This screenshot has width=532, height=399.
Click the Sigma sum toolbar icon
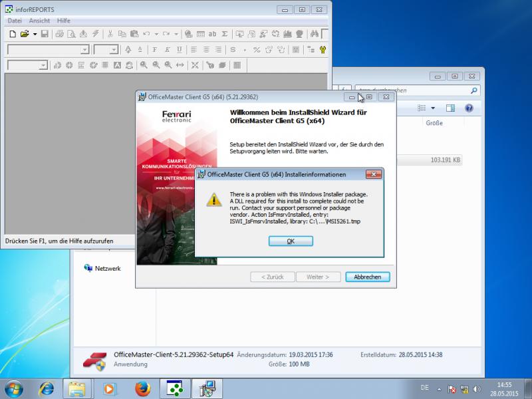[x=225, y=33]
